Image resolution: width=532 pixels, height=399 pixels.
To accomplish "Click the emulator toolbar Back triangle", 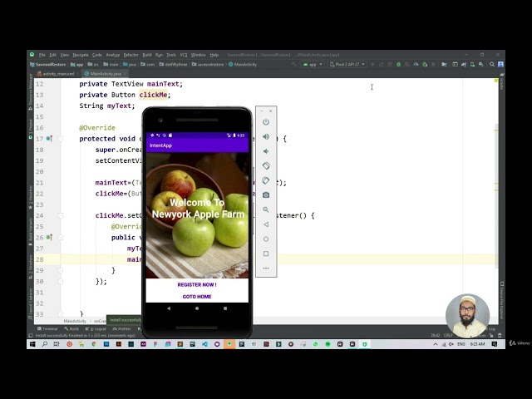I will [x=266, y=224].
